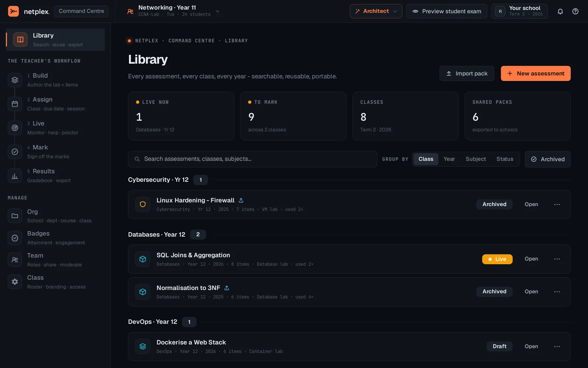Click the Live status badge on SQL Joins
Viewport: 588px width, 368px height.
coord(497,259)
